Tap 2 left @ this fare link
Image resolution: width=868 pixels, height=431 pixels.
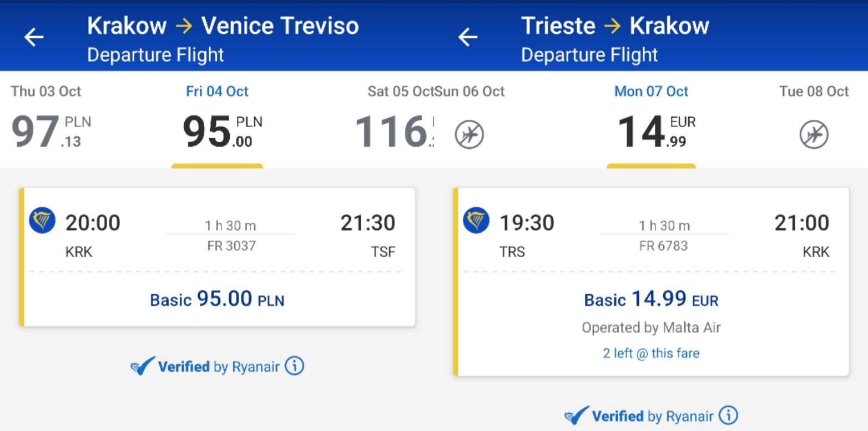(x=651, y=353)
